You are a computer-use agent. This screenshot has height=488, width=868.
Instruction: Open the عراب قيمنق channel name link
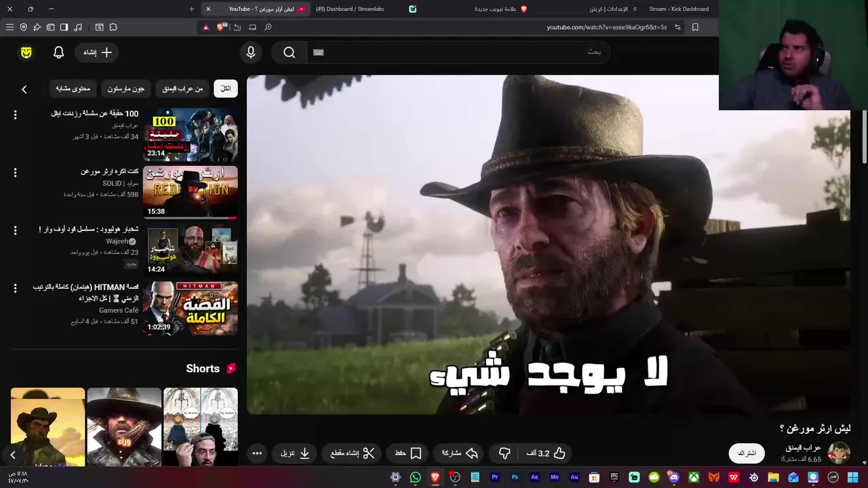coord(803,448)
